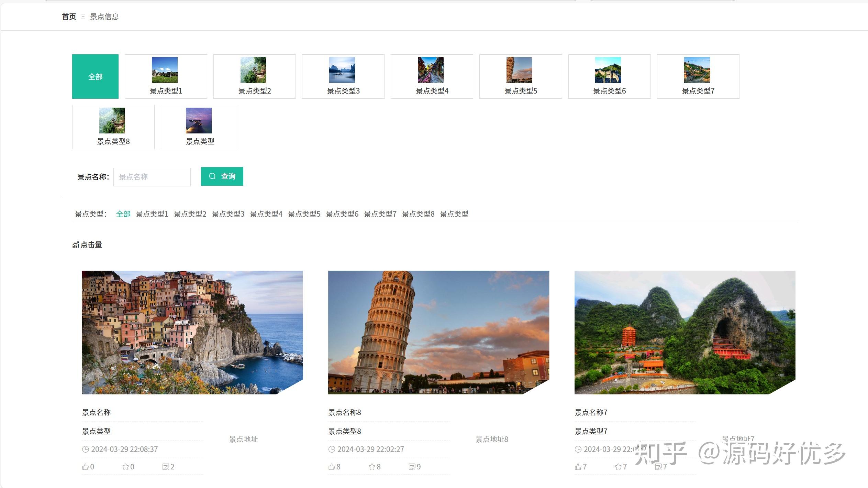868x488 pixels.
Task: Click the comment count icon on 景点名称 card
Action: tap(166, 467)
